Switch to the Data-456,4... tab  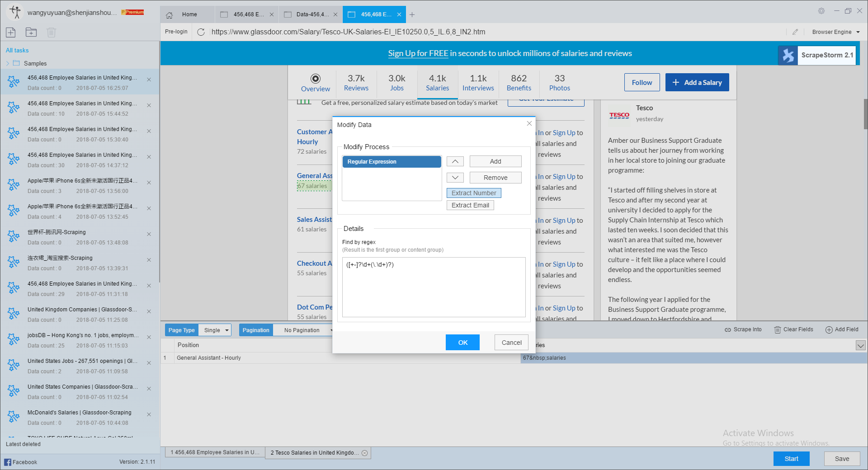point(311,14)
